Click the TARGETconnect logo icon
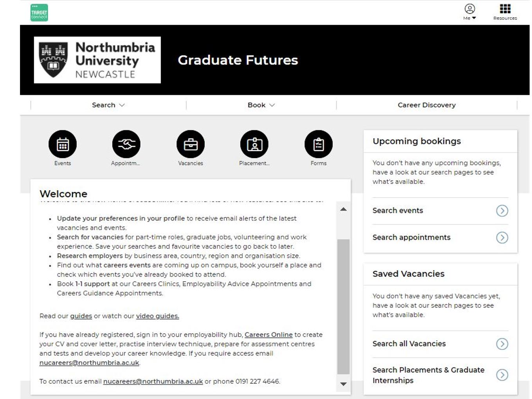 click(39, 13)
